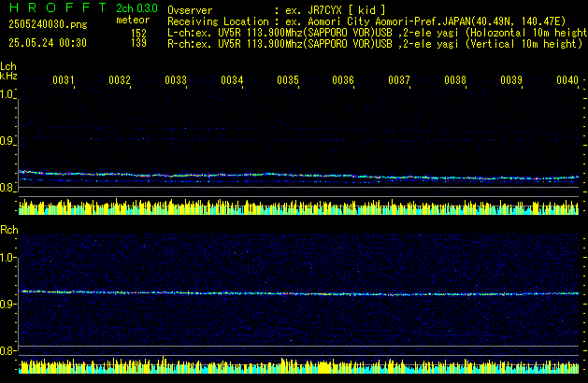Click the Rch yellow signal level bar graph
The width and height of the screenshot is (588, 383).
(x=298, y=365)
